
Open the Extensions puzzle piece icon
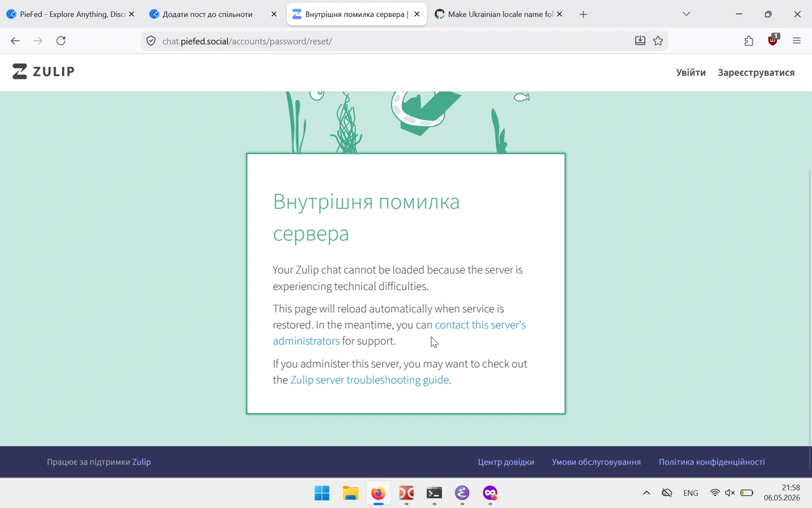(748, 41)
